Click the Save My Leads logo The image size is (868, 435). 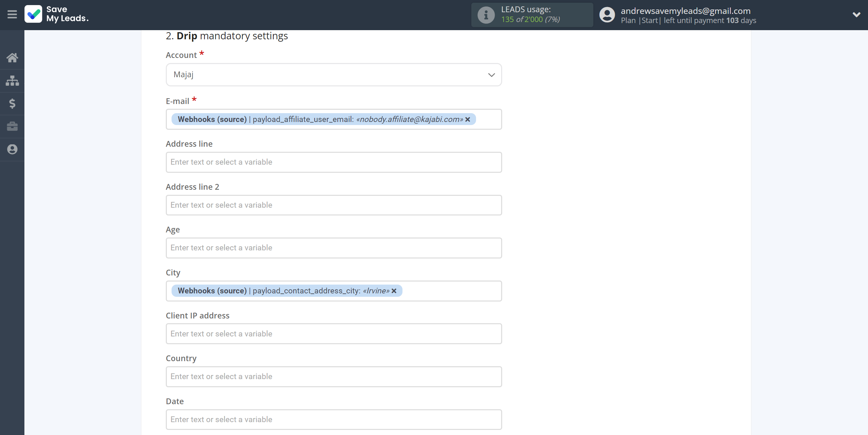pos(57,14)
